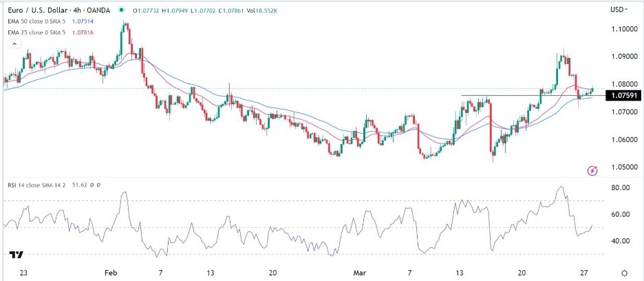This screenshot has height=281, width=644.
Task: Click the 60.00 RSI axis label
Action: click(x=622, y=214)
